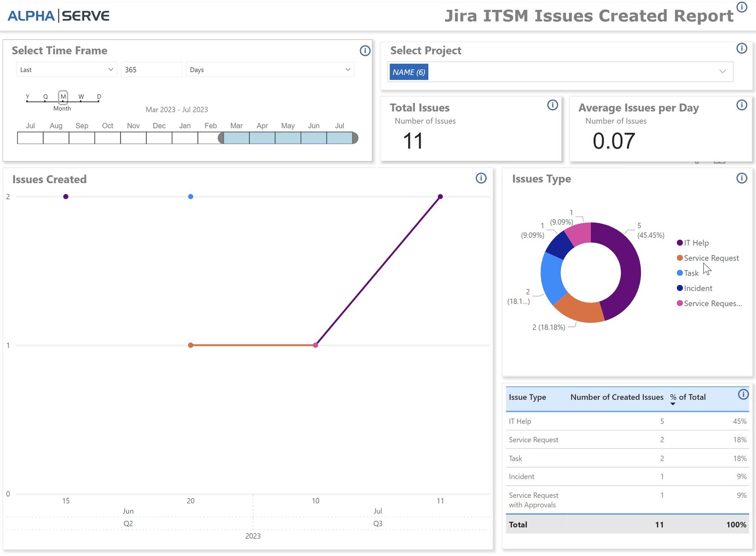Select Day granularity on the time slider
Screen dimensions: 756x556
(99, 96)
